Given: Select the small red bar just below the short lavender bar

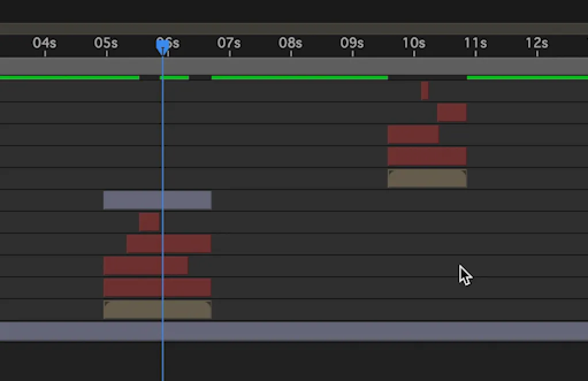Looking at the screenshot, I should pos(149,222).
